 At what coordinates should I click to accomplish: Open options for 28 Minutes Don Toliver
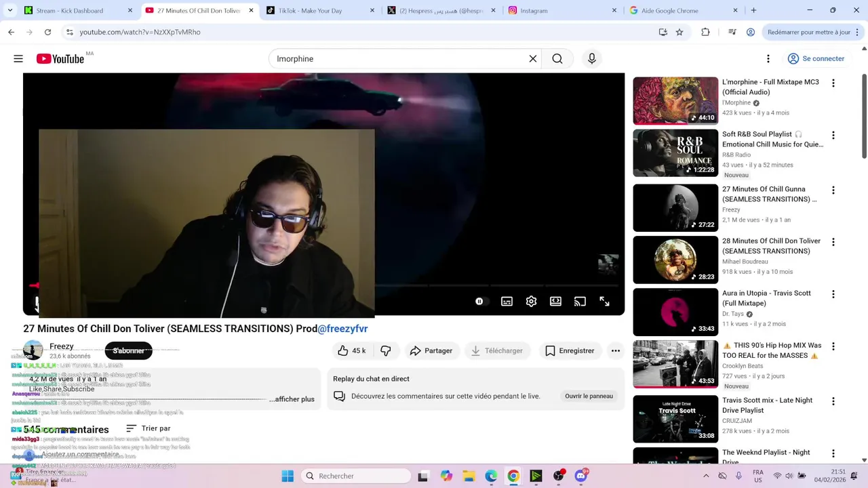[833, 242]
